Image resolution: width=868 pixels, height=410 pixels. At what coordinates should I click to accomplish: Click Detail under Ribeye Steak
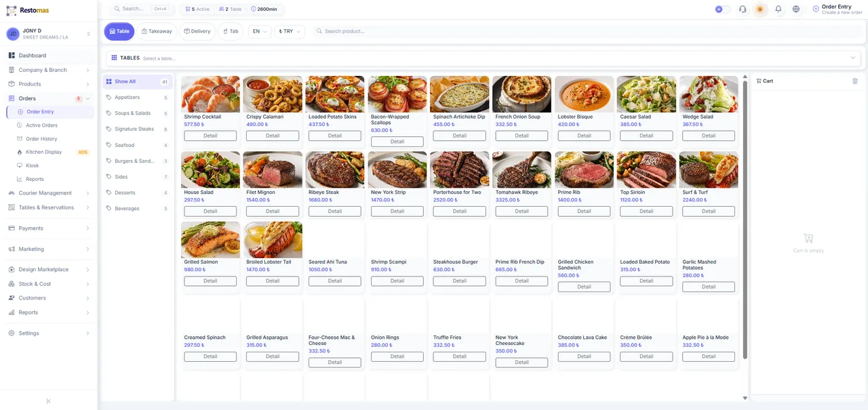pyautogui.click(x=335, y=211)
